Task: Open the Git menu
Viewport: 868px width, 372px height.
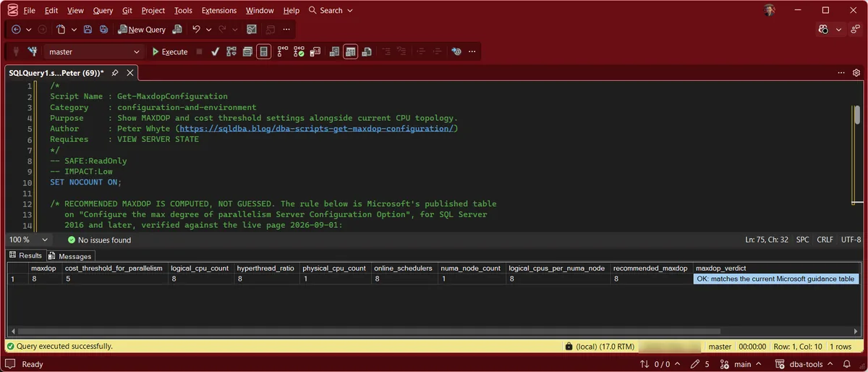Action: pyautogui.click(x=127, y=11)
